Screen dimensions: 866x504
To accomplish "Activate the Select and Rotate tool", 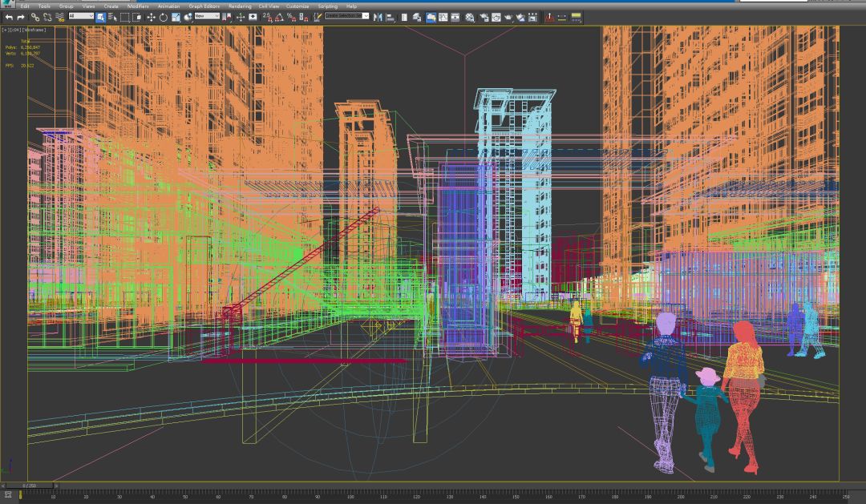I will click(164, 17).
